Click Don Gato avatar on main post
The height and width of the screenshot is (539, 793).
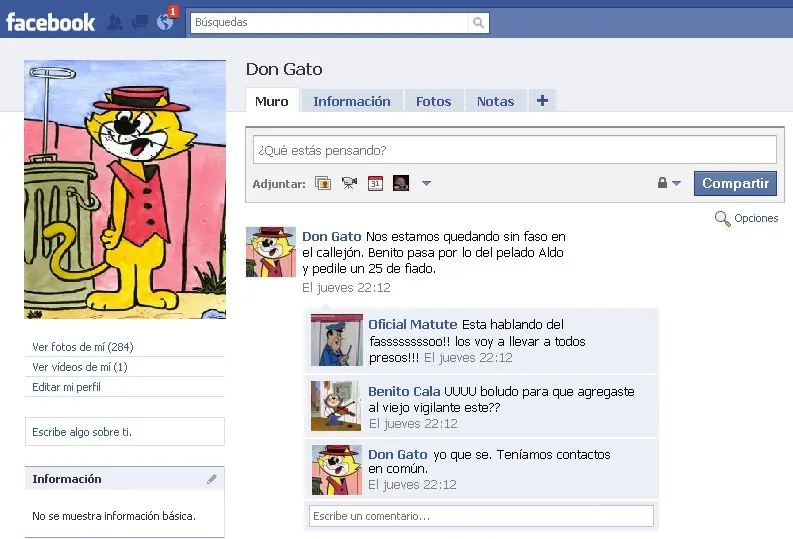coord(271,252)
